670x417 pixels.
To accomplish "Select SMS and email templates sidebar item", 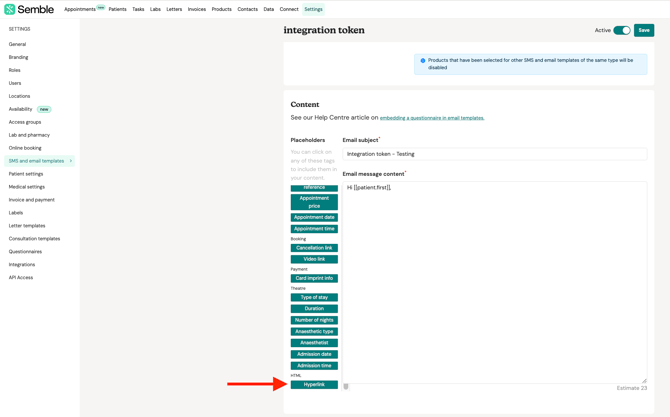I will (x=39, y=161).
